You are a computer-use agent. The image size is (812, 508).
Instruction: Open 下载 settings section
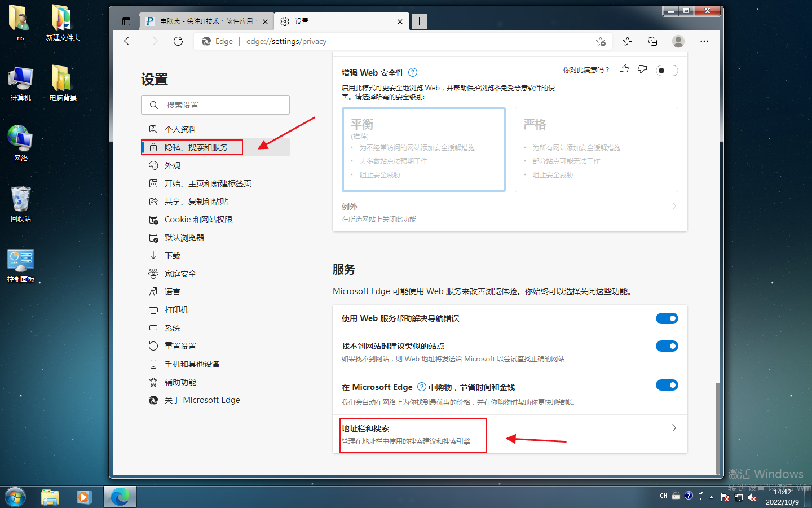pyautogui.click(x=215, y=256)
